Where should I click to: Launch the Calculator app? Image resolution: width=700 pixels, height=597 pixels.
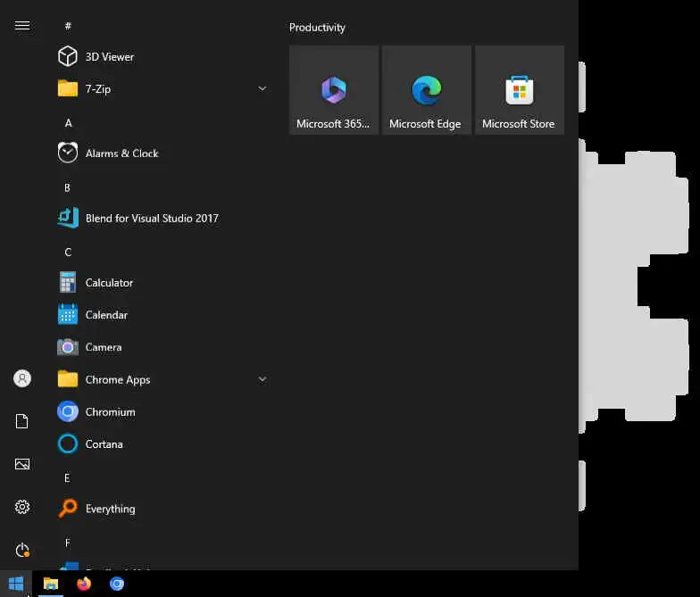[162, 283]
